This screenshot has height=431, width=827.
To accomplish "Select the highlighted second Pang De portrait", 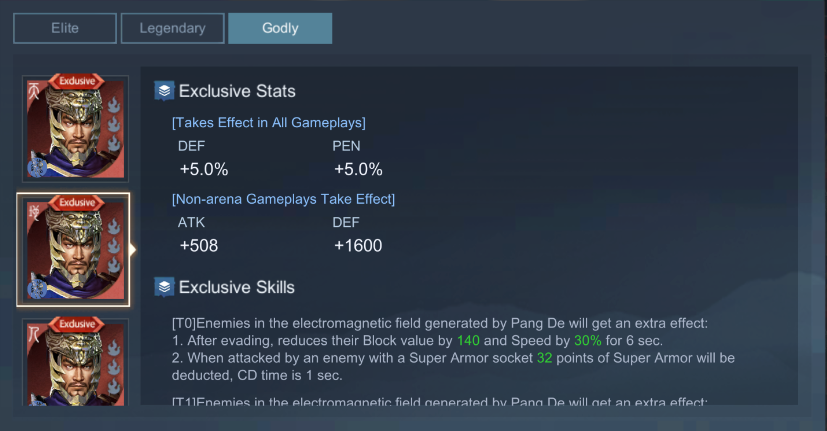I will tap(74, 250).
